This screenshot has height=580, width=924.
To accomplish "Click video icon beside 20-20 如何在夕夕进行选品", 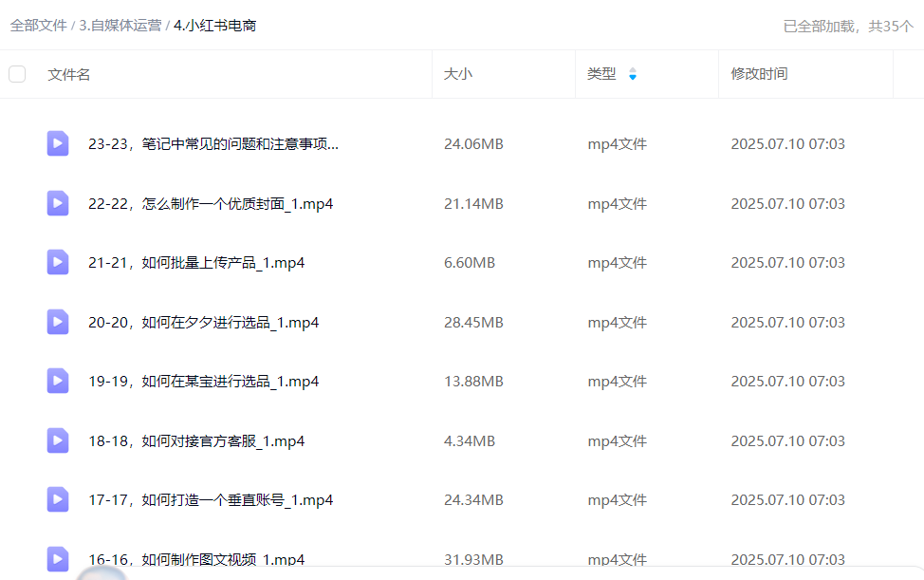I will [58, 322].
